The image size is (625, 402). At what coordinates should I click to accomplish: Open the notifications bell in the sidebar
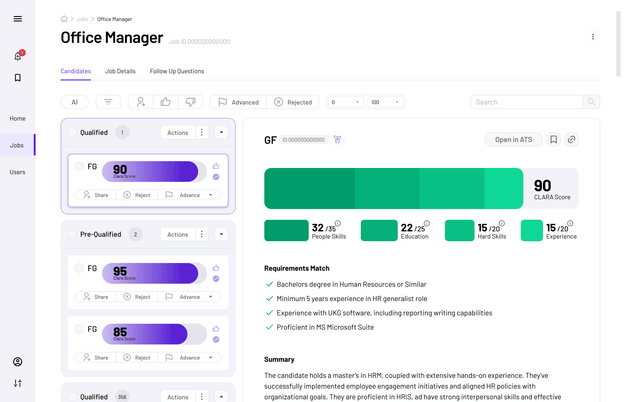point(17,56)
